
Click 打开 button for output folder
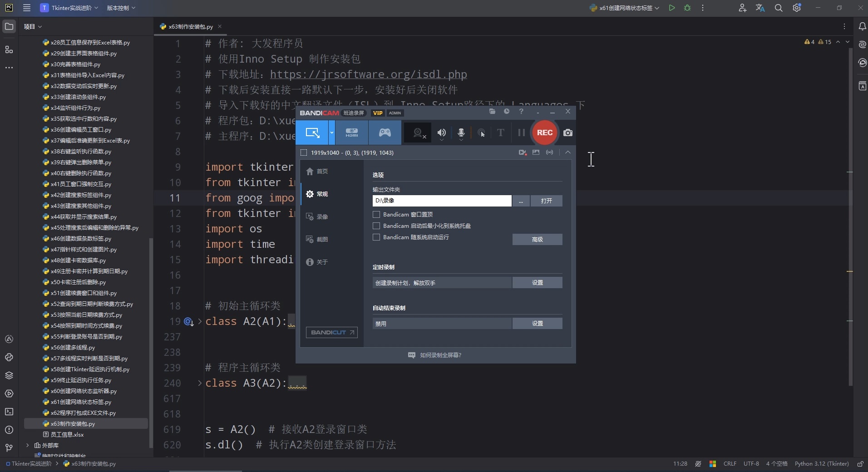pyautogui.click(x=547, y=201)
